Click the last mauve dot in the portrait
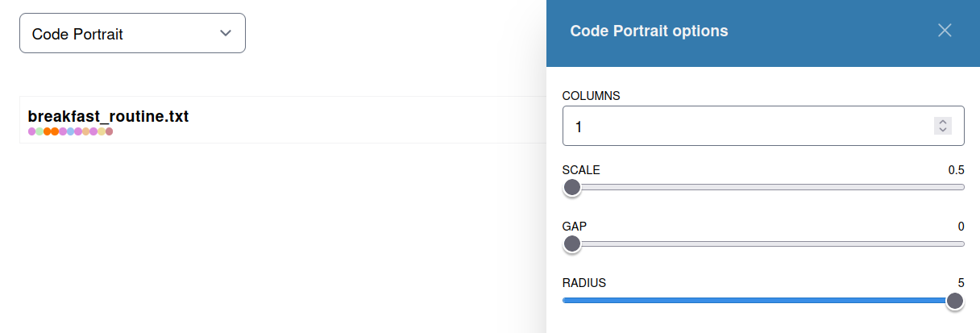Viewport: 980px width, 333px height. click(x=109, y=131)
